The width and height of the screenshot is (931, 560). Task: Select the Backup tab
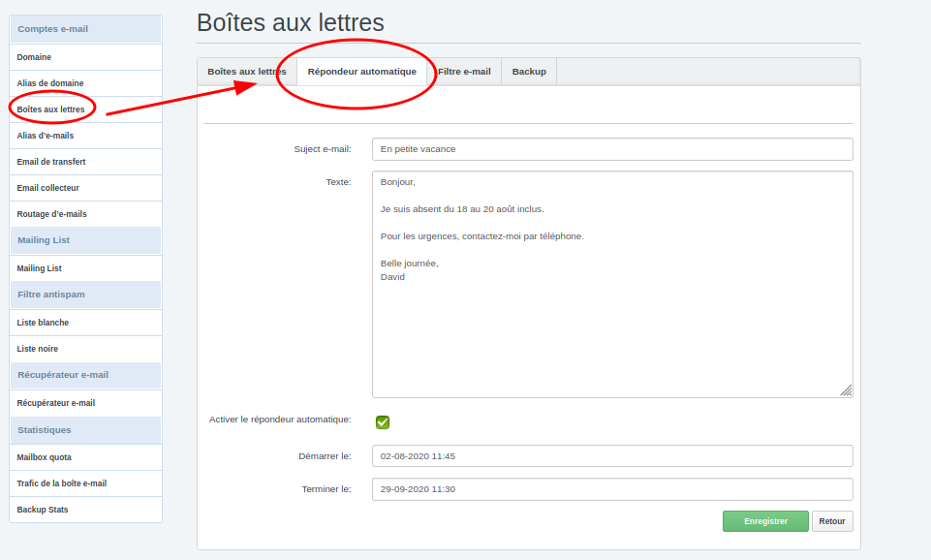tap(529, 72)
